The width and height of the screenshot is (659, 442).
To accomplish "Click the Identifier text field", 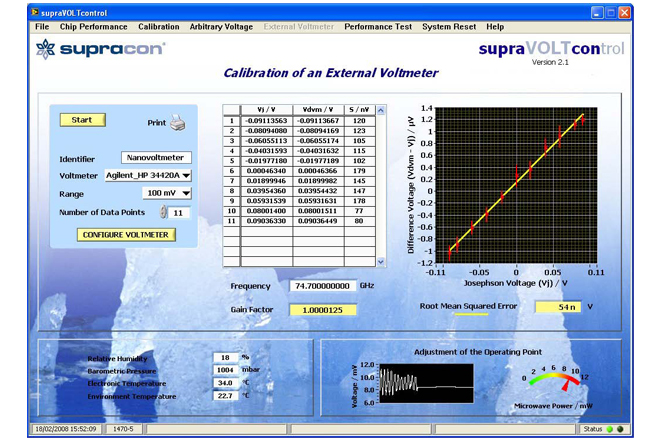I will point(156,157).
